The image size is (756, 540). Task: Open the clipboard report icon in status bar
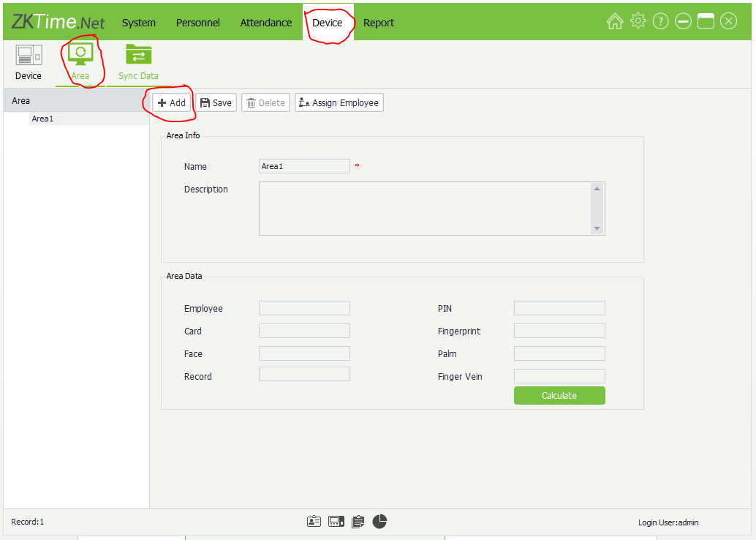(x=358, y=522)
